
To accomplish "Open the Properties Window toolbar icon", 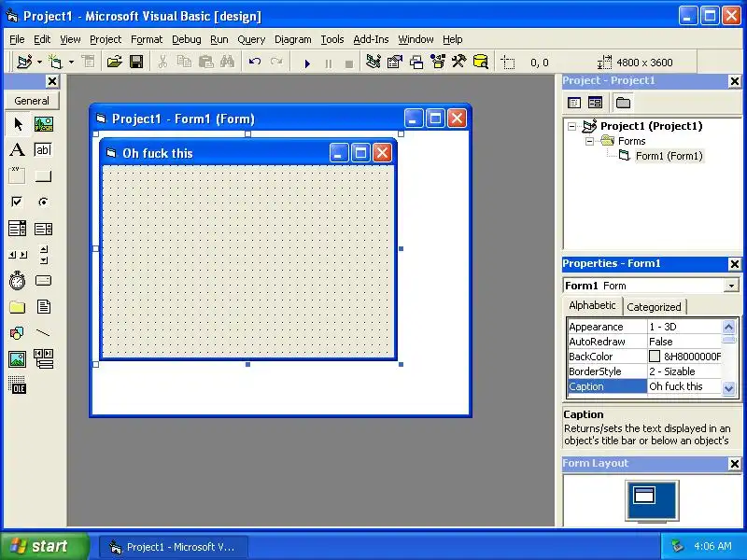I will (395, 62).
